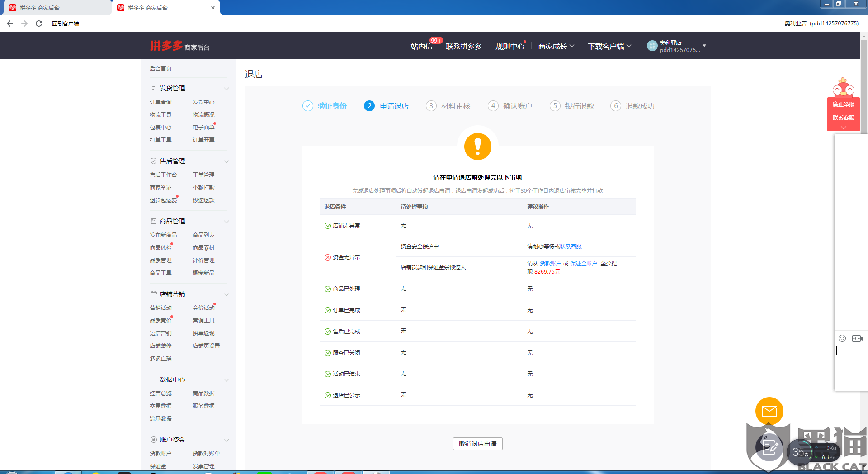Open 规则中心 in top navigation

click(510, 46)
